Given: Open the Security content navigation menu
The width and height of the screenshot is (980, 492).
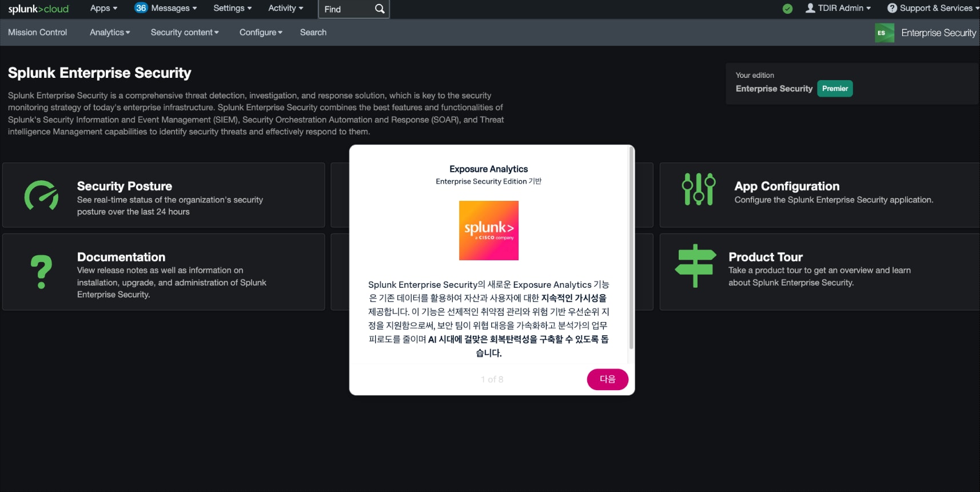Looking at the screenshot, I should pyautogui.click(x=185, y=33).
